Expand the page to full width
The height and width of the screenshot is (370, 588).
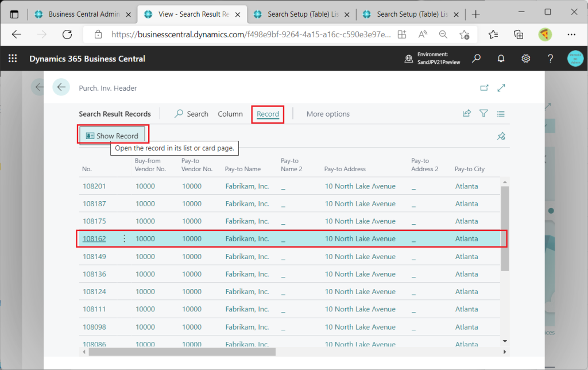coord(501,88)
